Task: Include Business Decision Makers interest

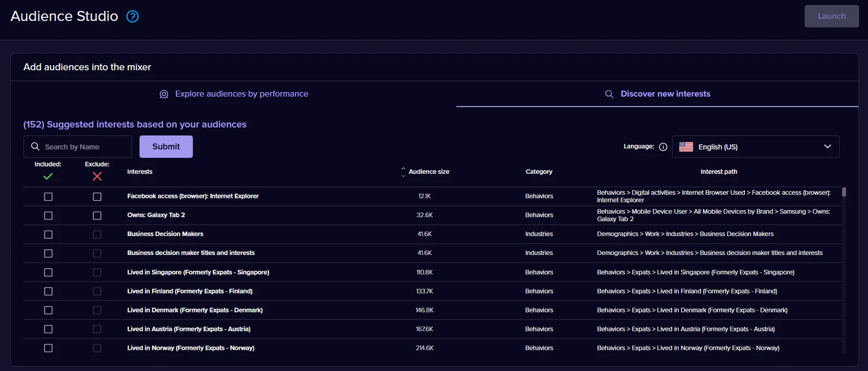Action: (x=48, y=234)
